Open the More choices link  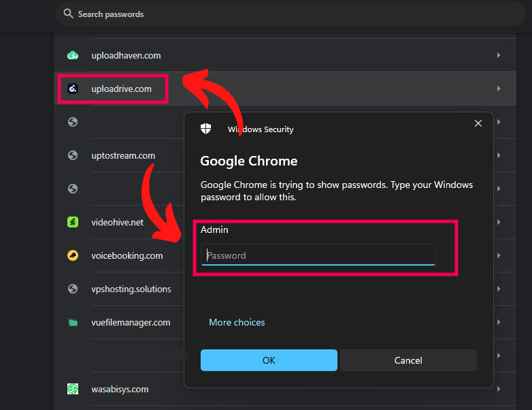click(237, 322)
